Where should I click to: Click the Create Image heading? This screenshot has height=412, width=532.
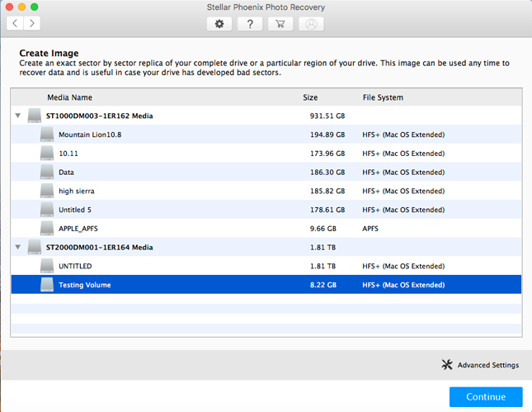[49, 53]
